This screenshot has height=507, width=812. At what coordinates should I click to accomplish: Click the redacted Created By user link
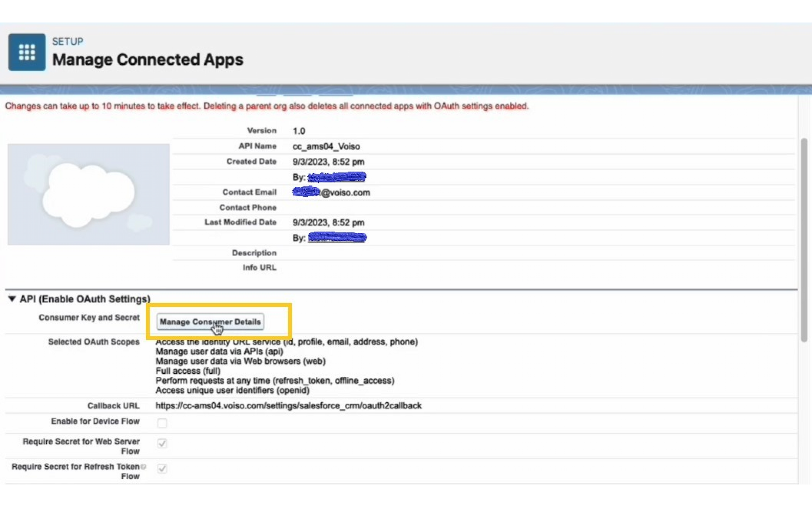[337, 177]
